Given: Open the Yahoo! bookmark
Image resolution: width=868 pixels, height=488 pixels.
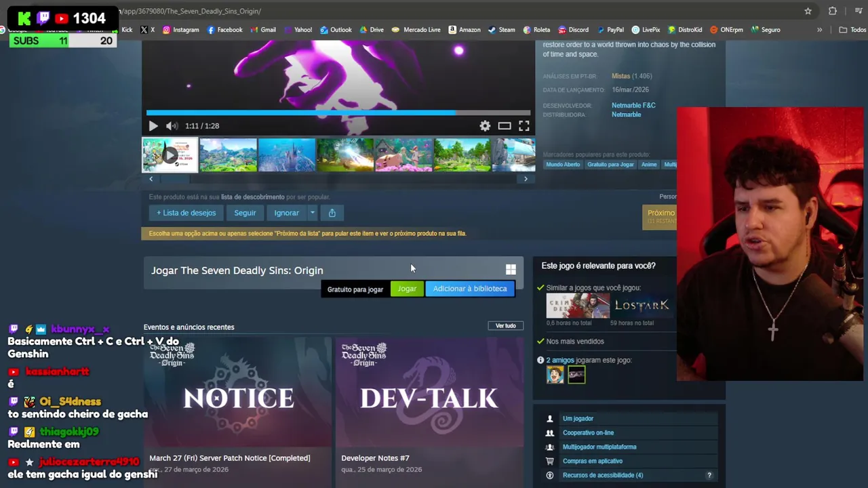Looking at the screenshot, I should 298,30.
